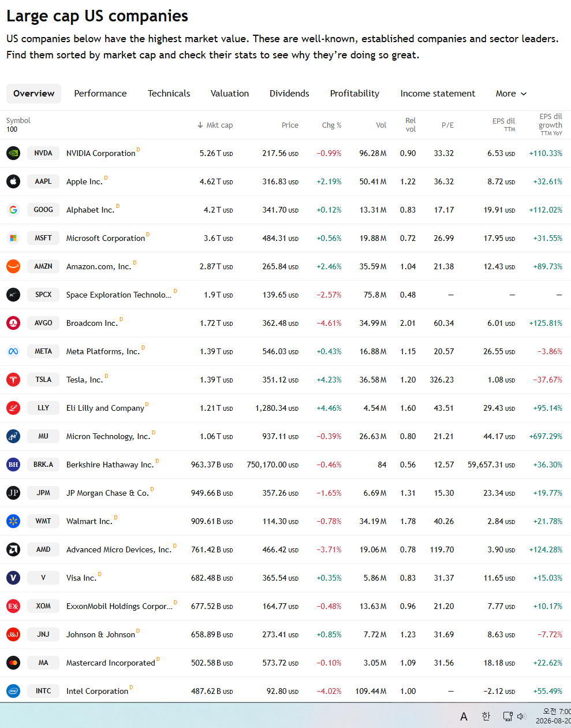
Task: Click the ExxonMobil logo icon
Action: 13,606
